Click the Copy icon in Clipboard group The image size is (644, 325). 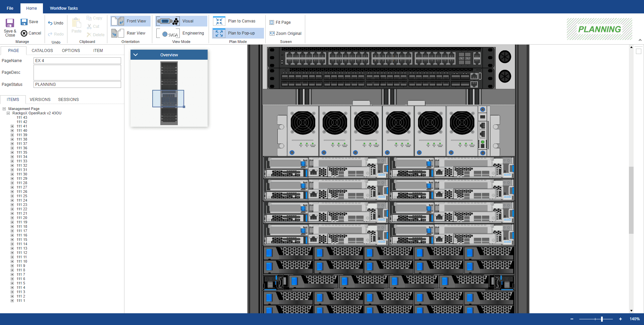click(89, 18)
